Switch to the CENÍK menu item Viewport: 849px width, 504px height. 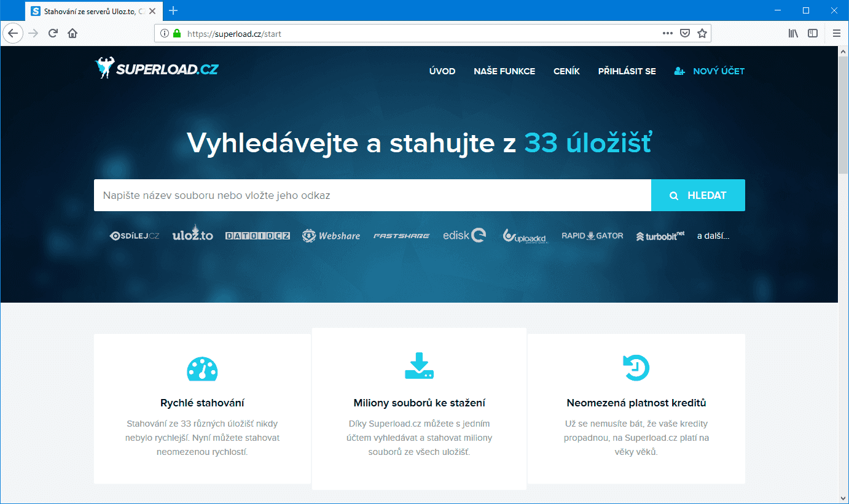(x=566, y=71)
